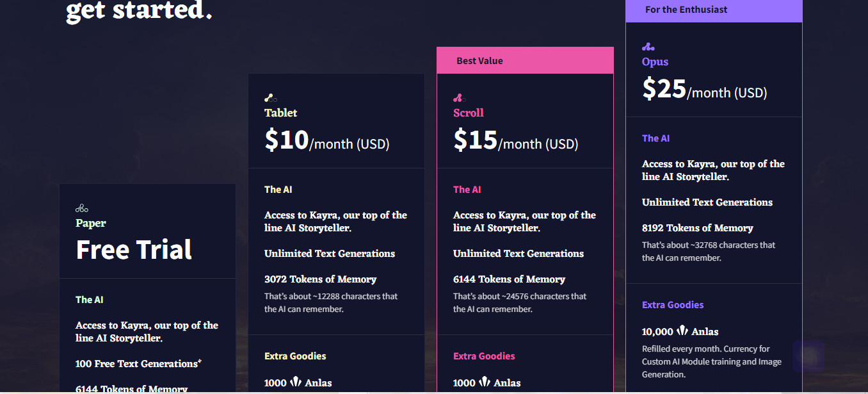Click the Opus plan name
Screen dimensions: 868x394
655,62
